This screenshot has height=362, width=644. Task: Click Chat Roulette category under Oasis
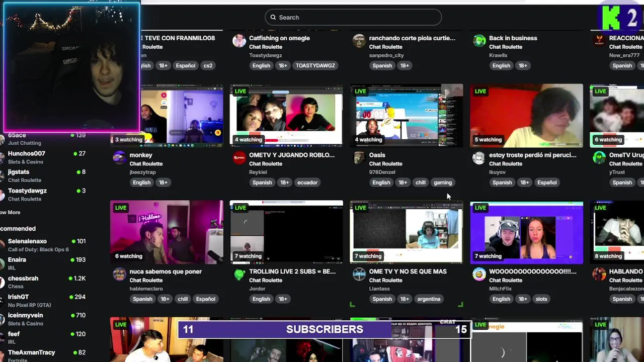click(x=385, y=163)
